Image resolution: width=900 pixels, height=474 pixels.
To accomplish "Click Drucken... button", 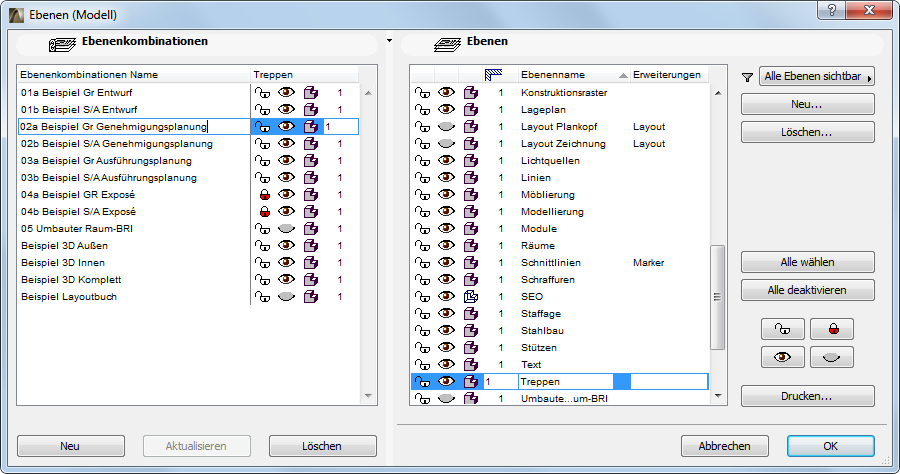I will 808,397.
